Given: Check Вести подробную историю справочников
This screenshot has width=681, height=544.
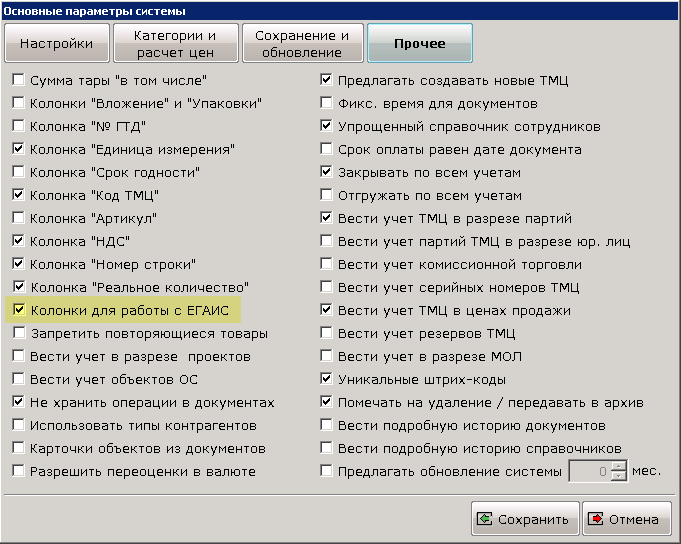Looking at the screenshot, I should click(326, 448).
